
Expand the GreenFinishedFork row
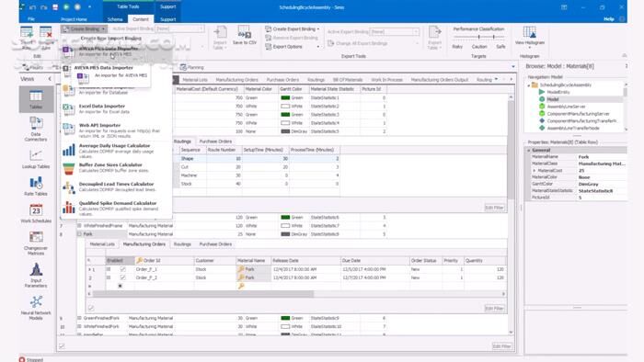pos(79,318)
